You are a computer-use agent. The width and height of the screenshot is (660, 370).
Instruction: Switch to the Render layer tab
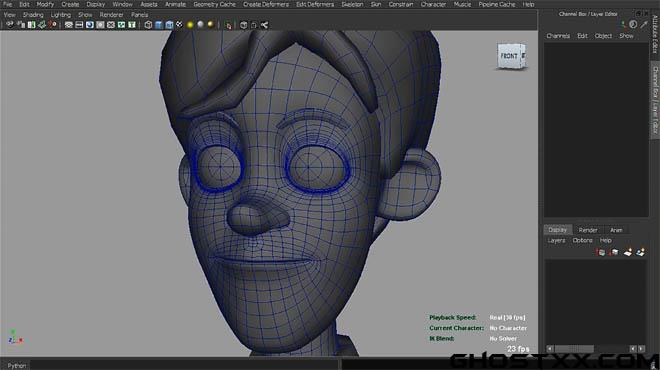pyautogui.click(x=588, y=230)
